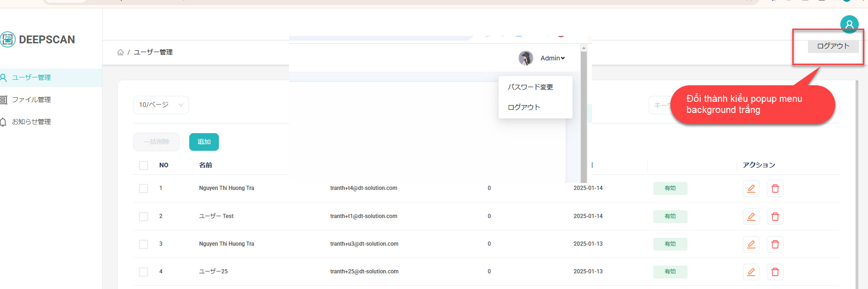Click delete trash icon for row 1

point(775,189)
